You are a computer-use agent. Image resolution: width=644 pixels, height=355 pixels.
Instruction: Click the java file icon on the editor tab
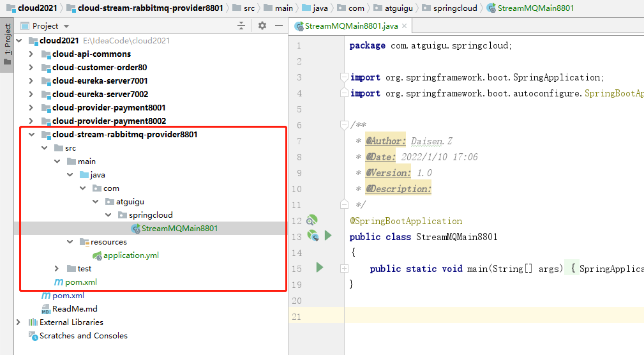[299, 26]
